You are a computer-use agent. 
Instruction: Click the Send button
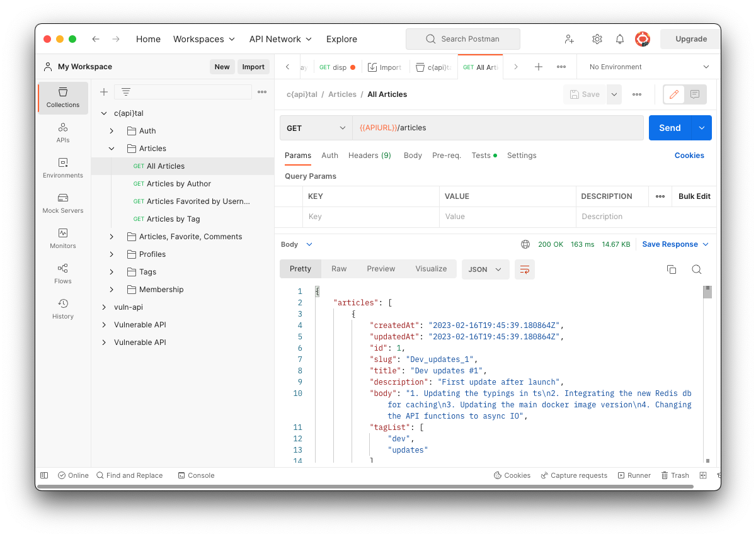tap(670, 128)
